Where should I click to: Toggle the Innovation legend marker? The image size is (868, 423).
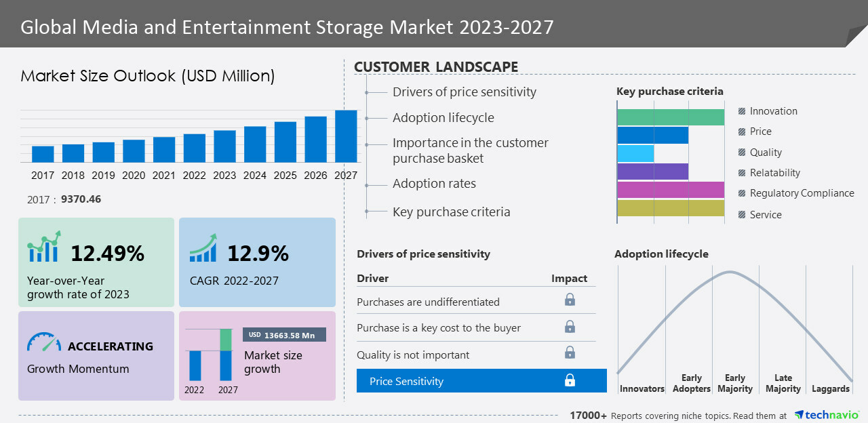(742, 111)
